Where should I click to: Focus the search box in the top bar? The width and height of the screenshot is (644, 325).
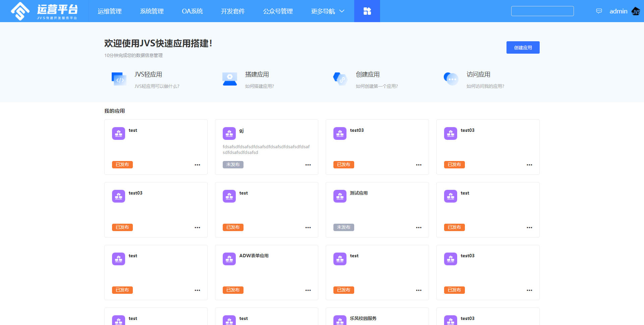(x=542, y=11)
